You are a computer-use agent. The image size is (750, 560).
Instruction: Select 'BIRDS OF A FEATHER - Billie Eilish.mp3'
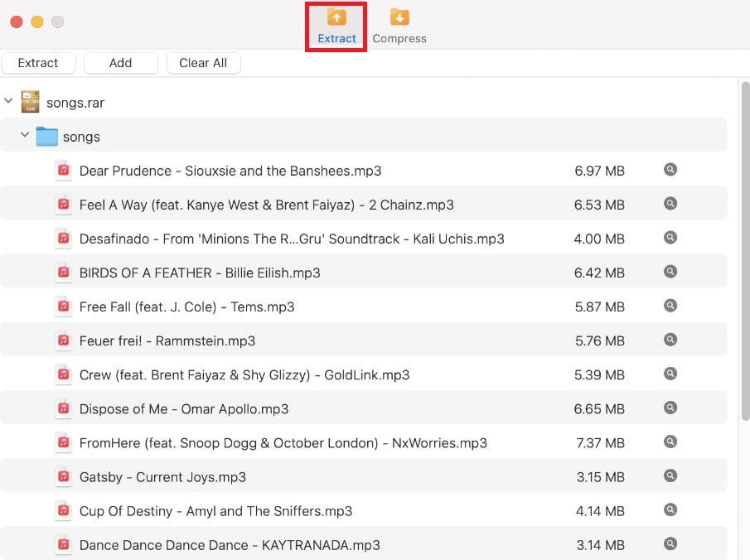point(200,273)
